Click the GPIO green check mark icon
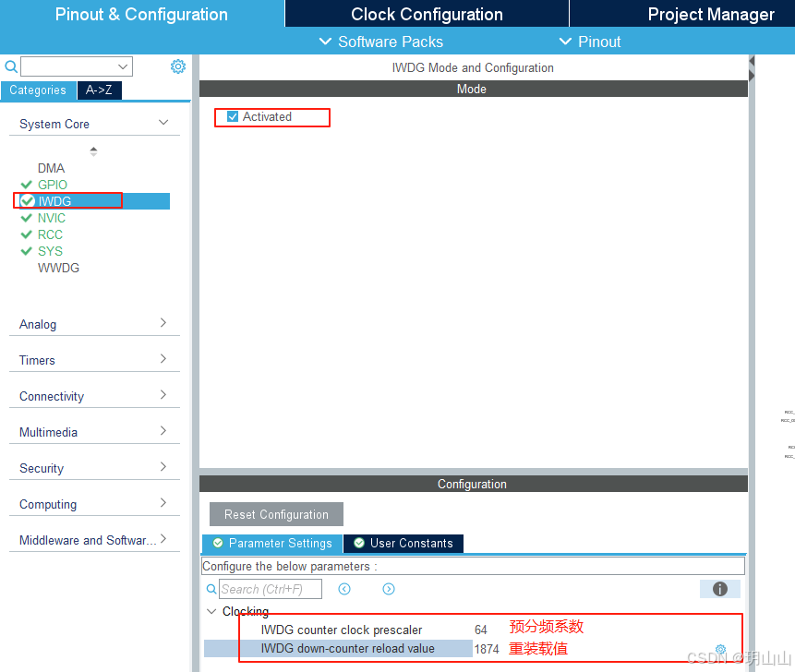795x672 pixels. tap(27, 185)
